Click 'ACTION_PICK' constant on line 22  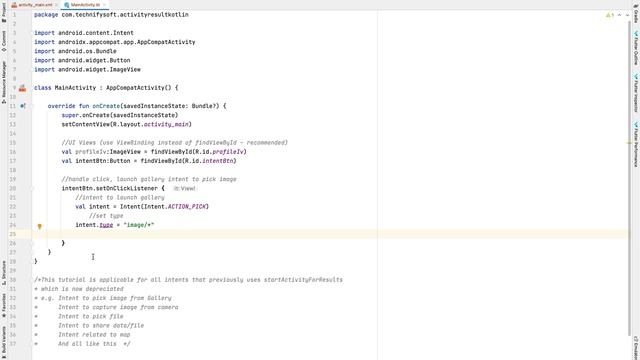[187, 207]
